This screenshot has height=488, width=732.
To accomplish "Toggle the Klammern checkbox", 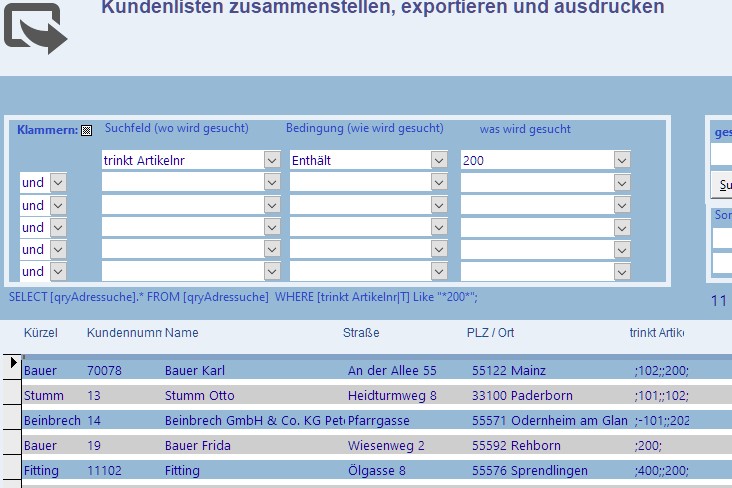I will click(86, 130).
